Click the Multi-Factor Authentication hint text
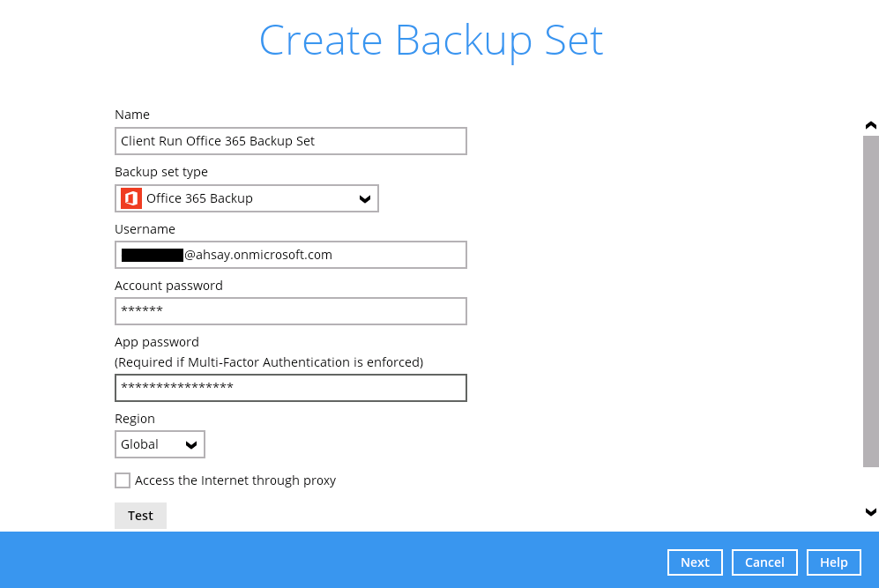 coord(269,362)
